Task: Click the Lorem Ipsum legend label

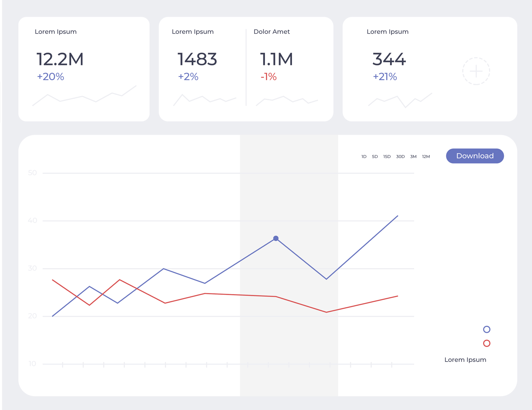Action: click(x=465, y=360)
